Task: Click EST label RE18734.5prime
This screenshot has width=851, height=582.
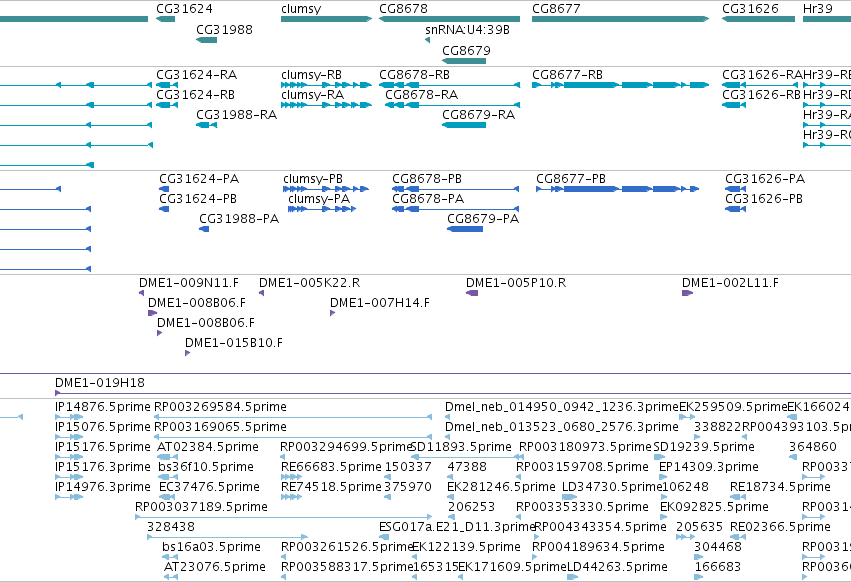Action: [x=780, y=488]
